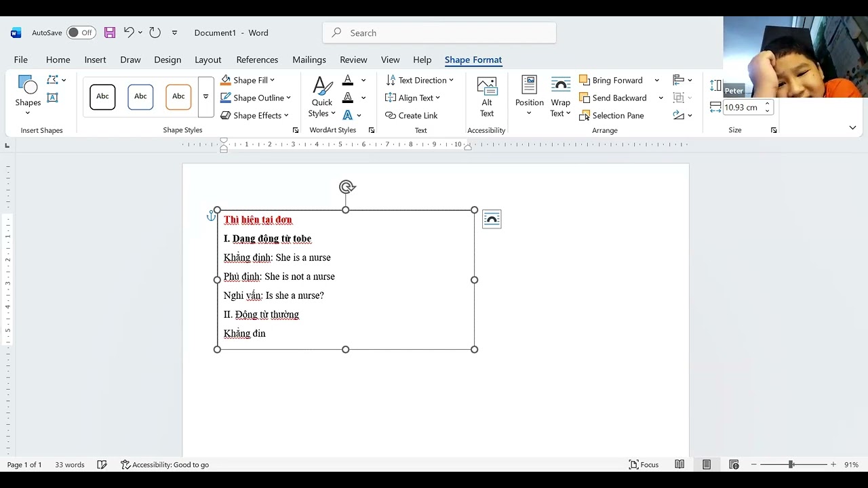Screen dimensions: 868x488
Task: Open the Send Backward dropdown arrow
Action: pos(660,98)
